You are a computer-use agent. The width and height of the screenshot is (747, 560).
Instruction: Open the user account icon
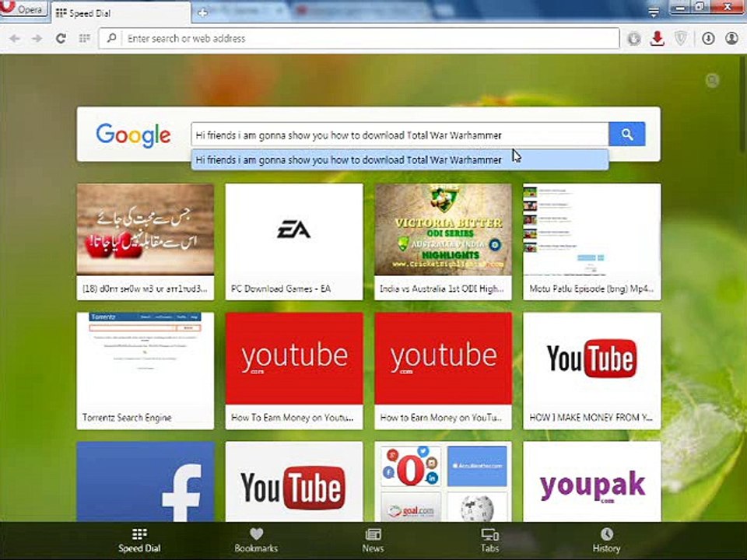point(731,39)
